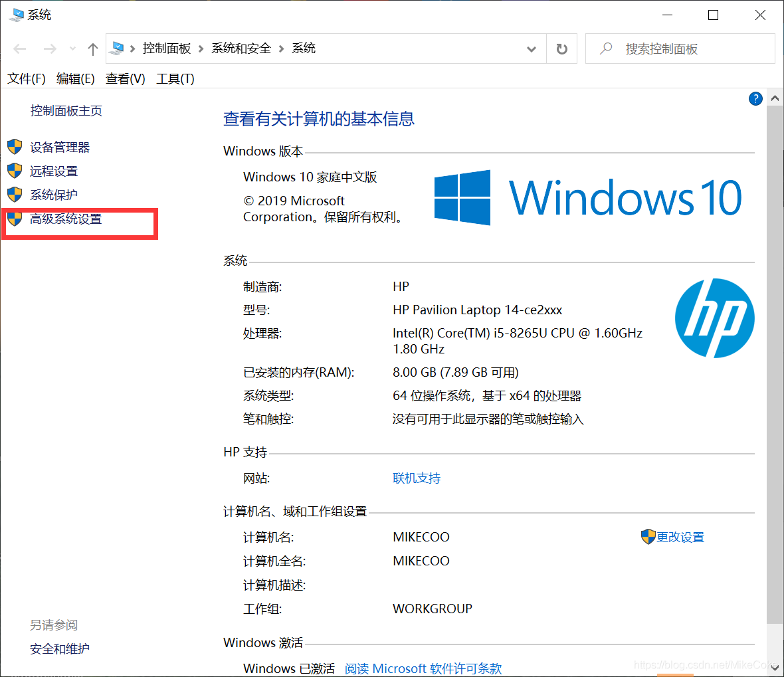784x677 pixels.
Task: Expand the chevron after 控制面板
Action: [x=201, y=48]
